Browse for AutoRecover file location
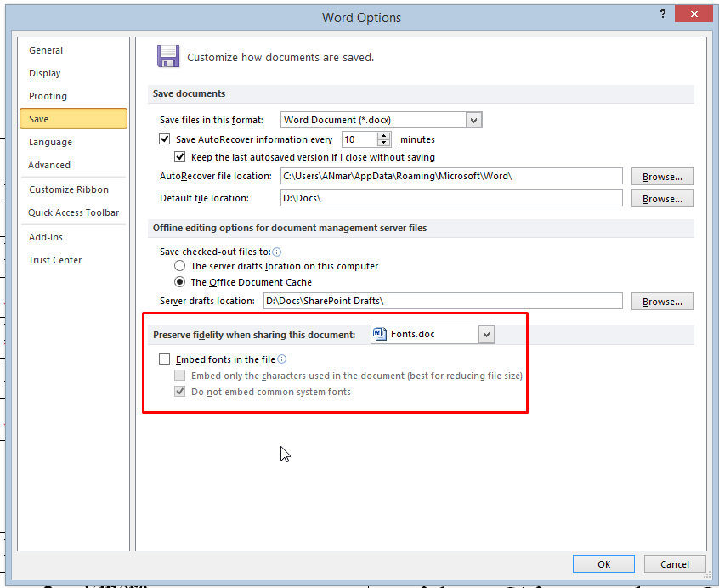This screenshot has width=719, height=588. [662, 177]
